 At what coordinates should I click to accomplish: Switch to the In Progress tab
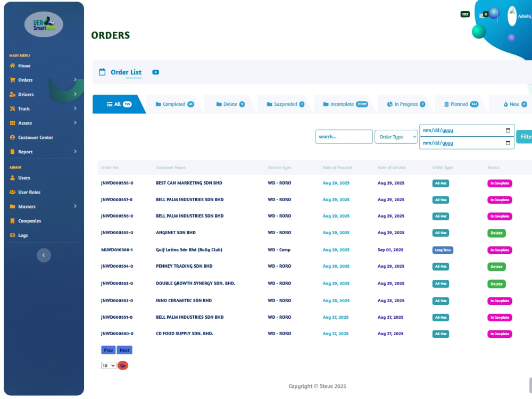tap(406, 104)
